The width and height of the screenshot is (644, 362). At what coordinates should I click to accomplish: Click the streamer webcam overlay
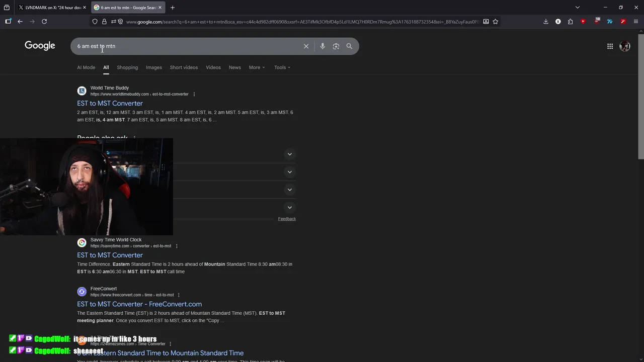point(86,187)
